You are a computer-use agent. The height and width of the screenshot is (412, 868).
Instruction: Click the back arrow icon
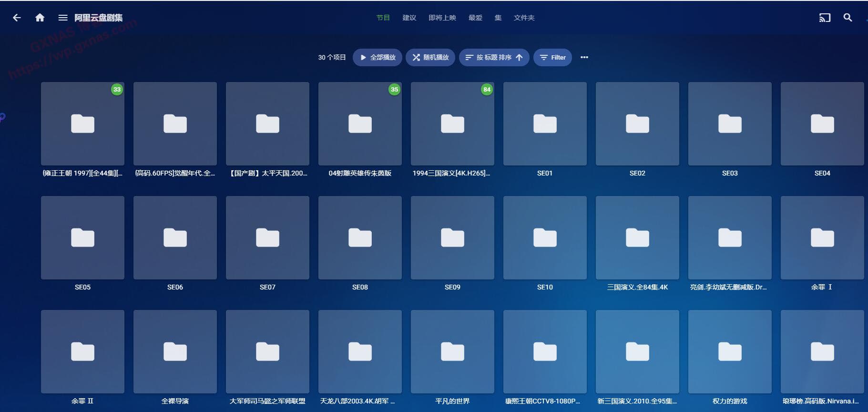click(17, 18)
